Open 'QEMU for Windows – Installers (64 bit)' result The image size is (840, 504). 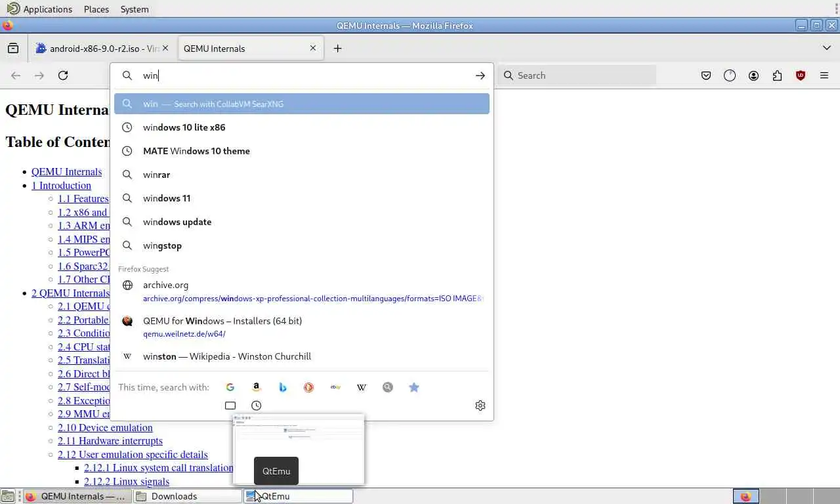coord(302,327)
